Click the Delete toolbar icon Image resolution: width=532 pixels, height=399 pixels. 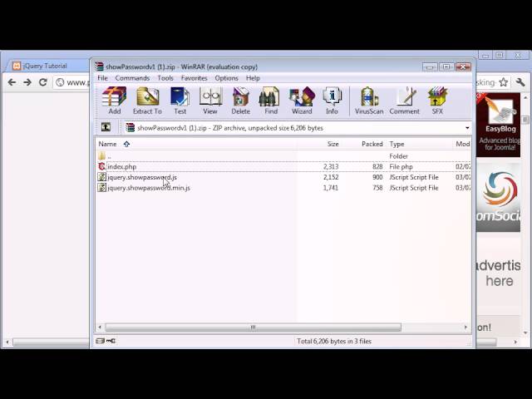point(240,101)
